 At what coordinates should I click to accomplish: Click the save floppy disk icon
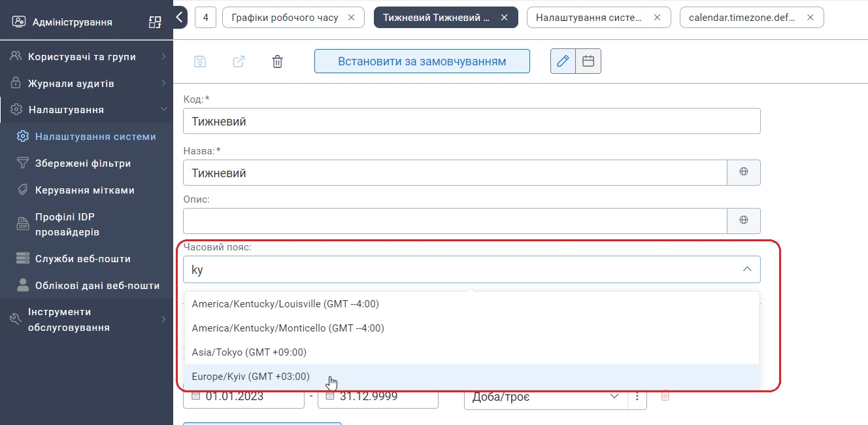(200, 61)
